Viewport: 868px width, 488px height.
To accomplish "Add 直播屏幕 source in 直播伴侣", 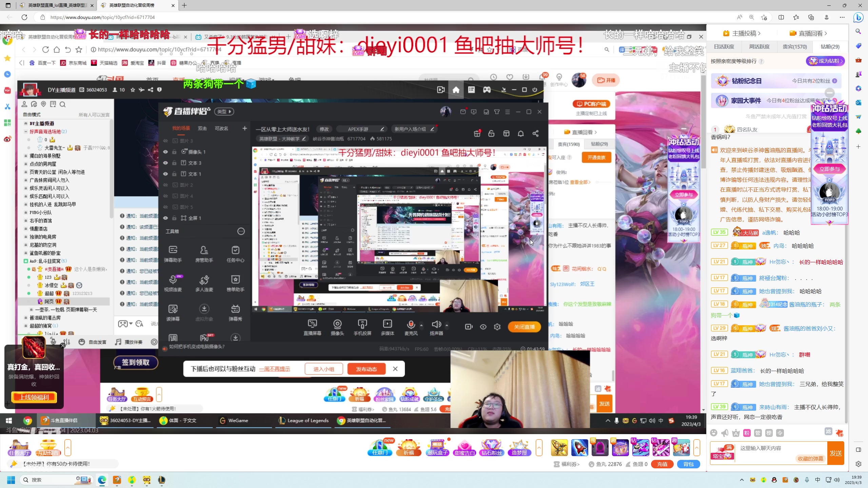I will click(312, 327).
